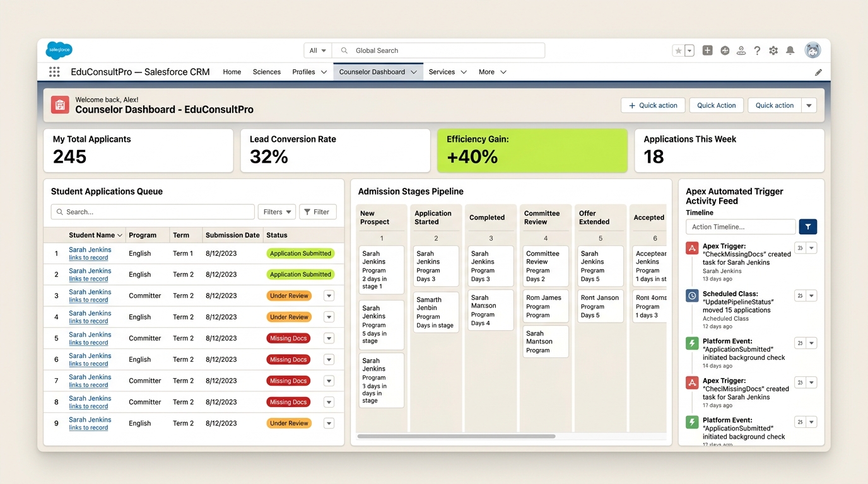Viewport: 868px width, 484px height.
Task: Click the Action Timeline input field
Action: pos(741,227)
